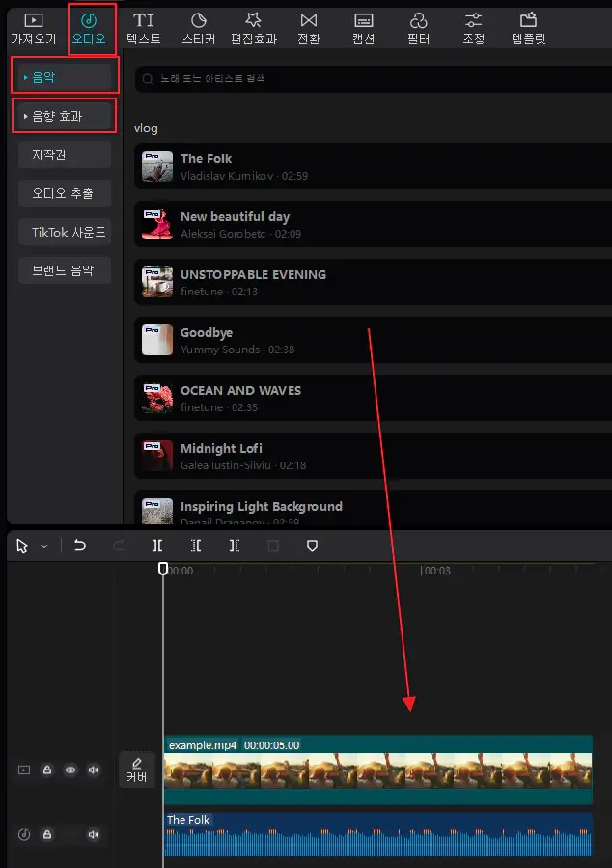Open the 템플릿 templates tab

pyautogui.click(x=528, y=29)
